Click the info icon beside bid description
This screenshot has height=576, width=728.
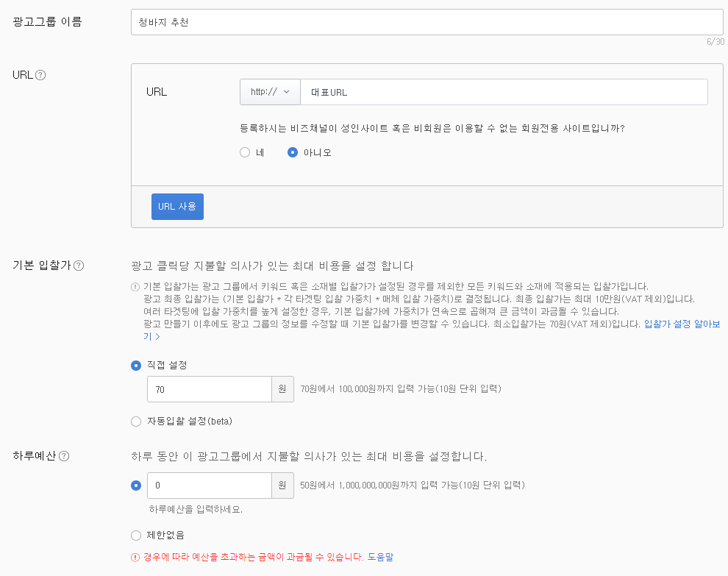(135, 287)
